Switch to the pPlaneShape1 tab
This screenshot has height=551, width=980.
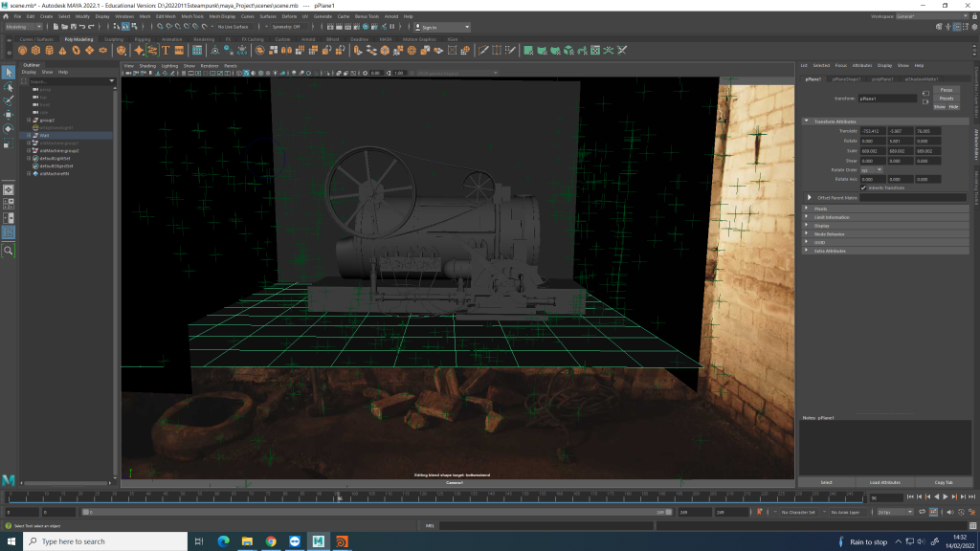(846, 79)
